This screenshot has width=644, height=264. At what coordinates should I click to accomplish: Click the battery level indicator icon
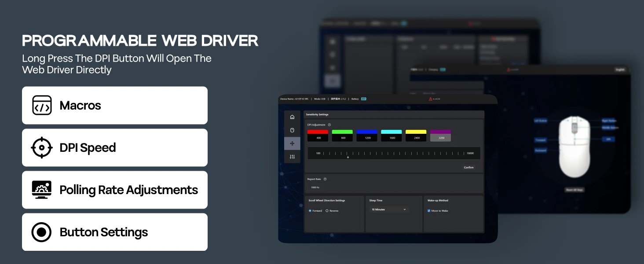click(364, 99)
